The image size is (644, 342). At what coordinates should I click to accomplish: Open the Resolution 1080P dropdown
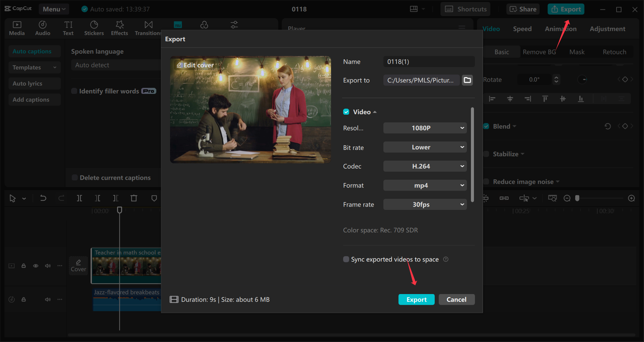pos(425,128)
